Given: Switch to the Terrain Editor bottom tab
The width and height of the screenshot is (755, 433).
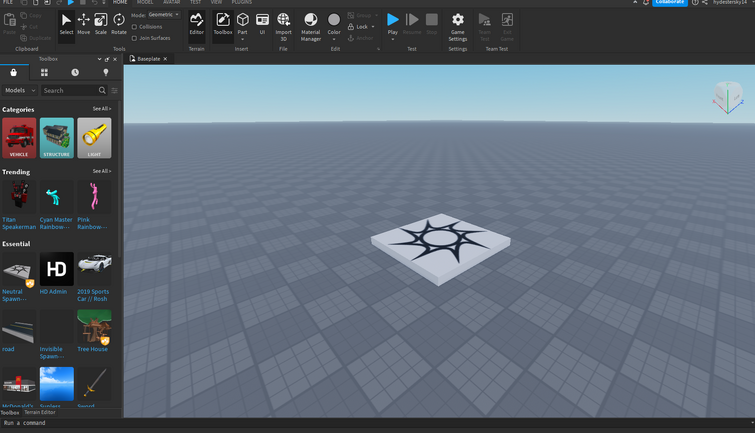Looking at the screenshot, I should (40, 412).
